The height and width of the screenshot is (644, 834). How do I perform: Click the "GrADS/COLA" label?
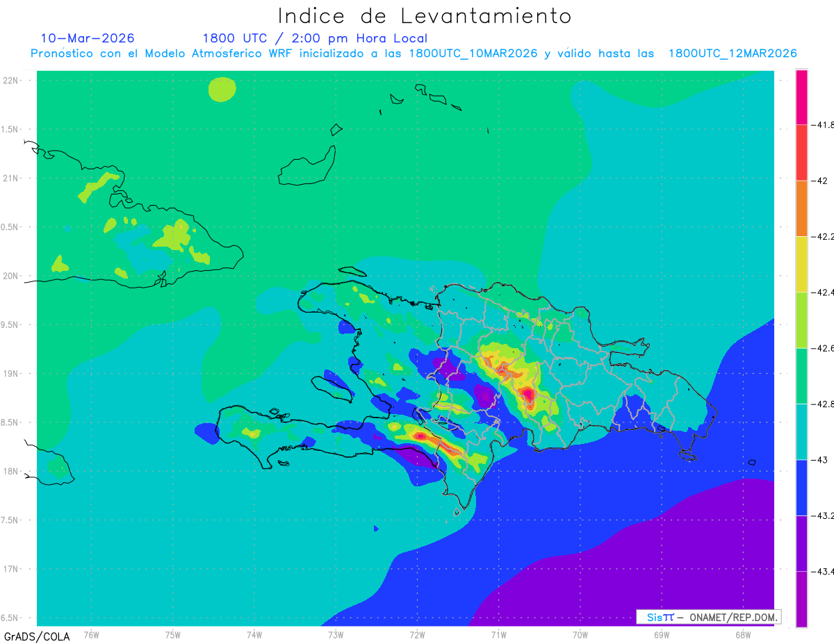point(36,636)
